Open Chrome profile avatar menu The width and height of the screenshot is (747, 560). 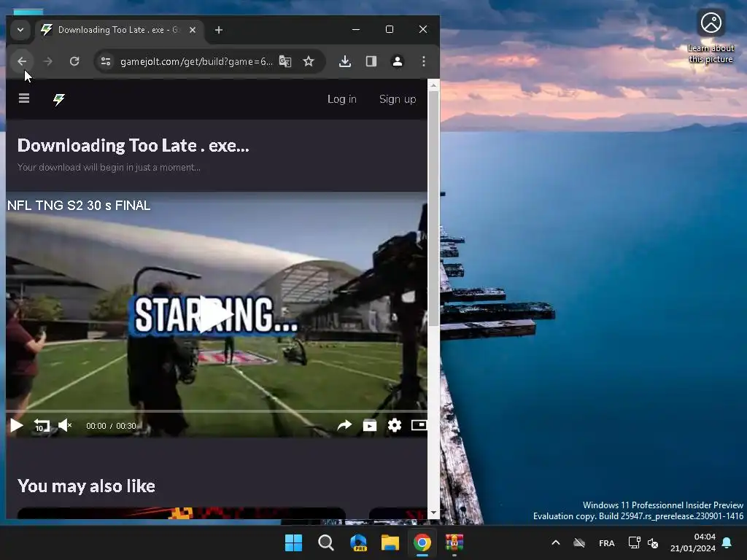coord(398,61)
